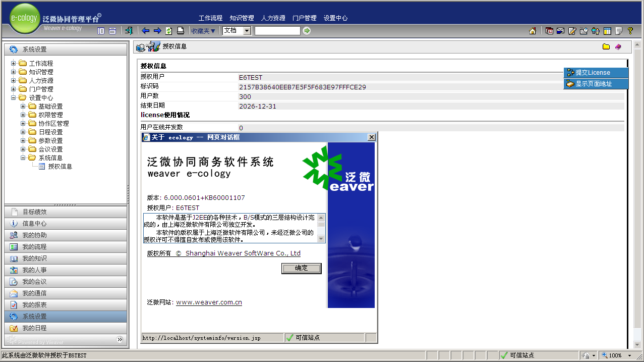
Task: Run search with the green go arrow
Action: click(x=307, y=31)
